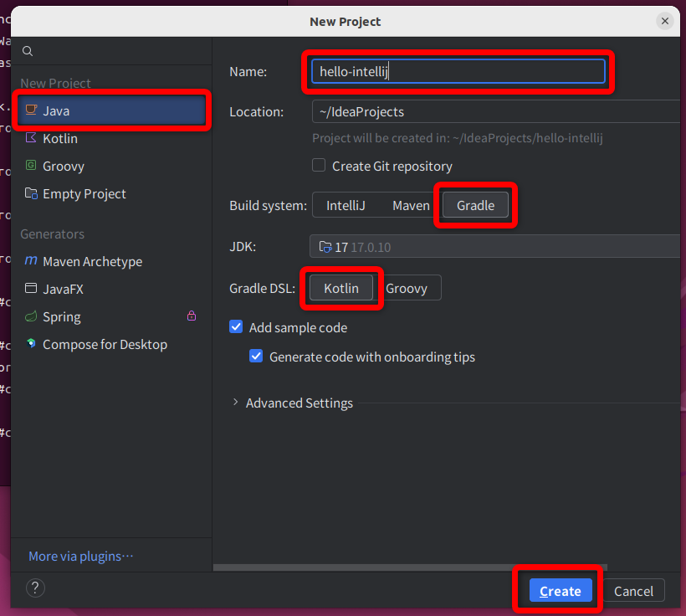Close the New Project dialog

coord(664,21)
